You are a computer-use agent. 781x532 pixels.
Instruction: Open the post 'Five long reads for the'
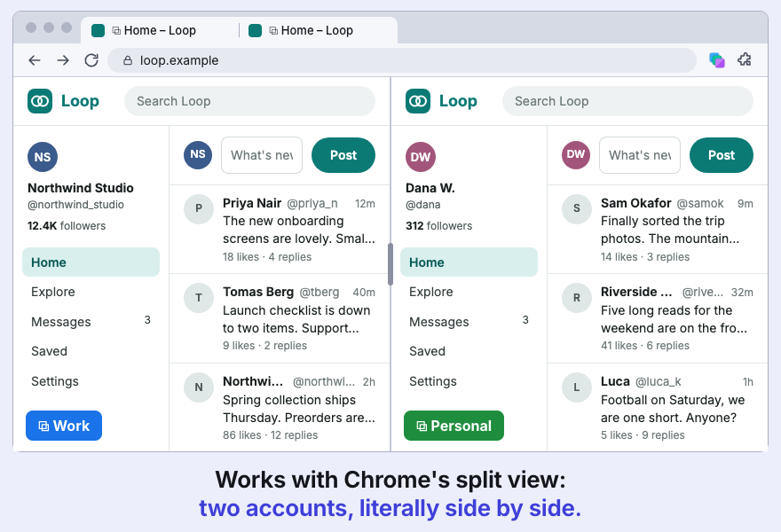pos(667,310)
